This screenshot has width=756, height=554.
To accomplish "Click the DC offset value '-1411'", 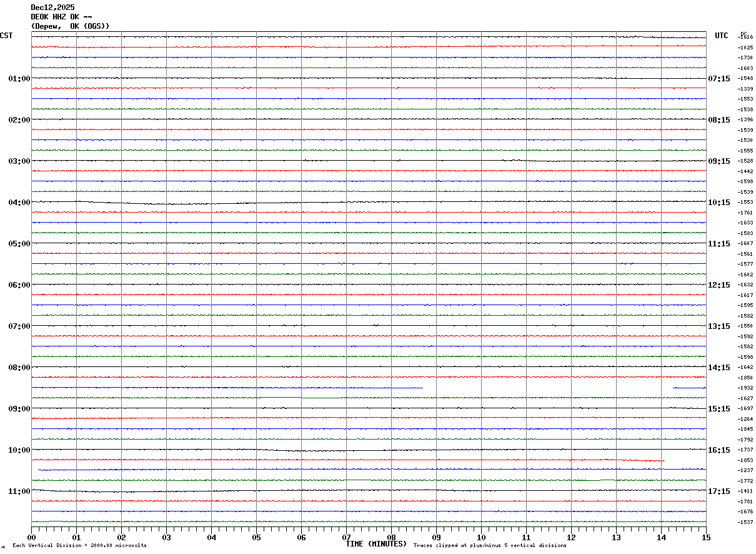I will point(745,491).
